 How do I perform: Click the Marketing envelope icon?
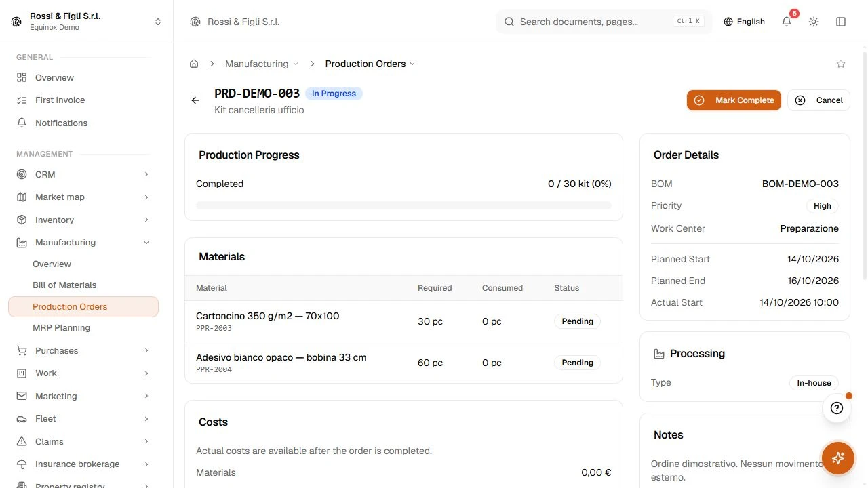coord(22,396)
